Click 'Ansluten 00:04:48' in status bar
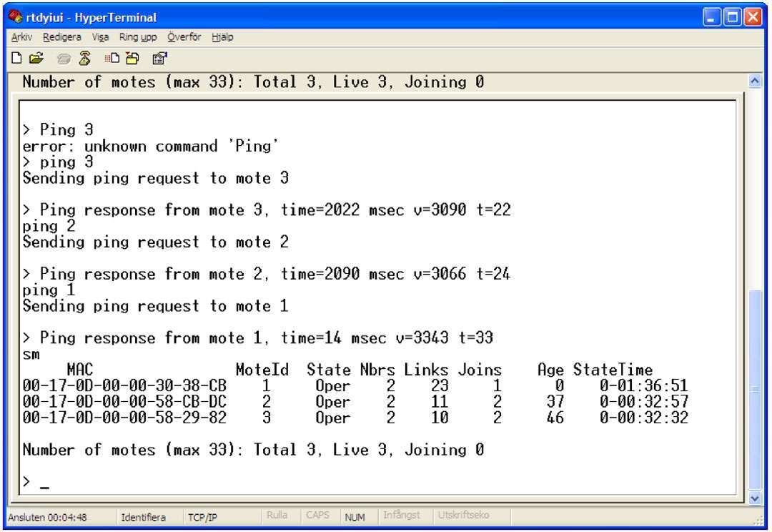772x532 pixels. [x=47, y=517]
